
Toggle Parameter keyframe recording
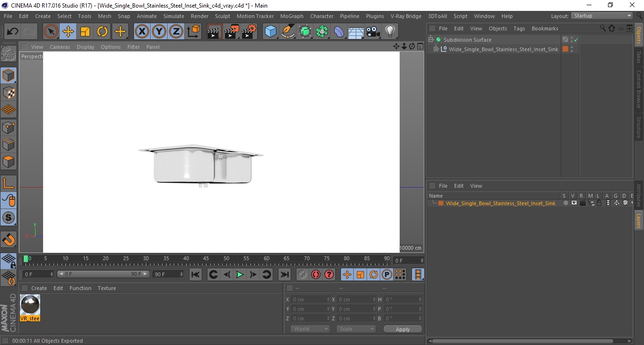387,274
